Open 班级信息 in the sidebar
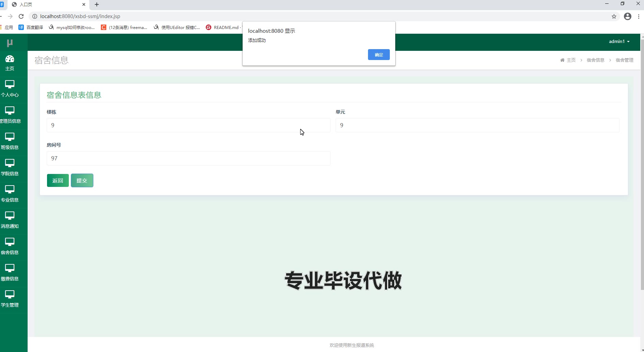Screen dimensions: 644x352 10,142
